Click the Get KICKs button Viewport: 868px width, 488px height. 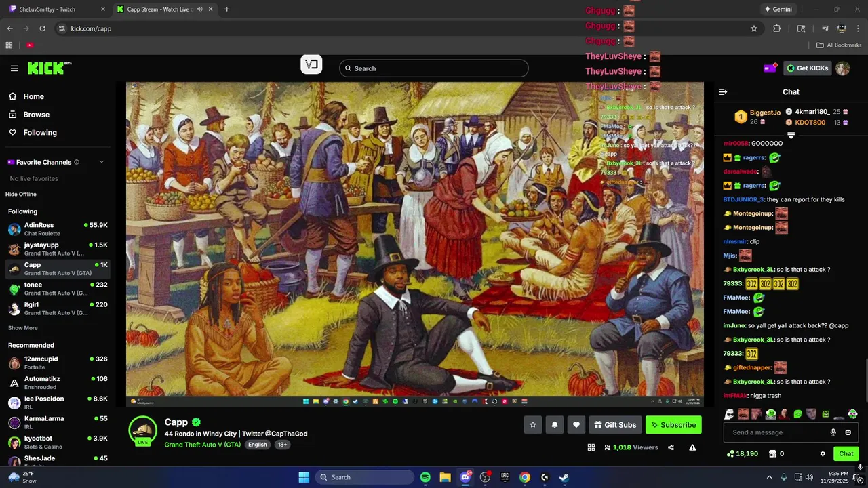[x=808, y=68]
